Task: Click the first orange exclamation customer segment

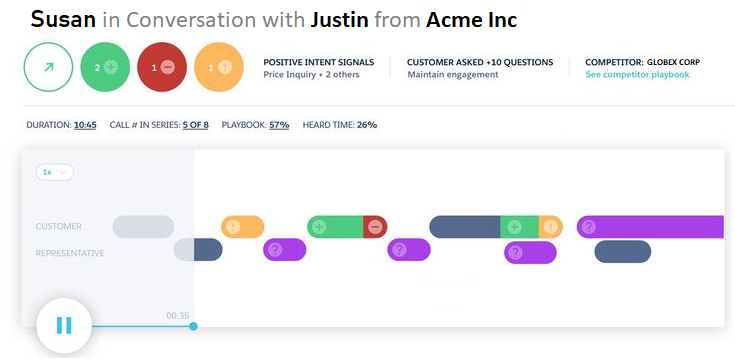Action: click(243, 227)
